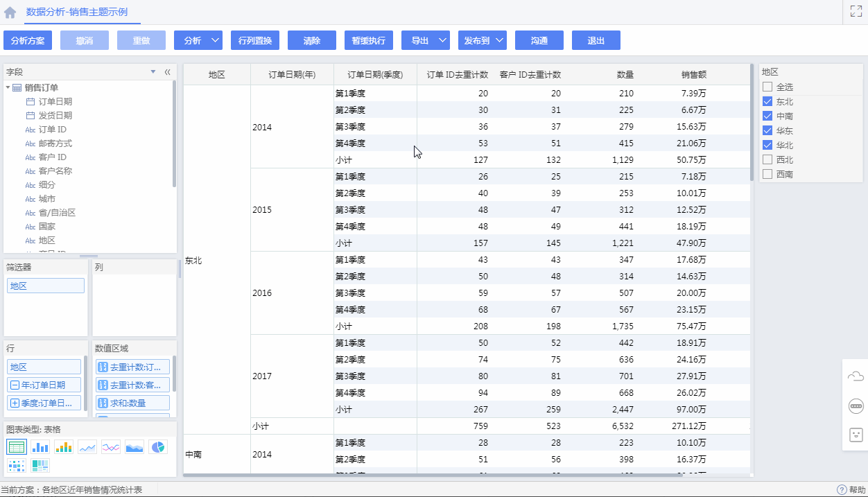Collapse the 销售订单 tree node

(x=8, y=87)
